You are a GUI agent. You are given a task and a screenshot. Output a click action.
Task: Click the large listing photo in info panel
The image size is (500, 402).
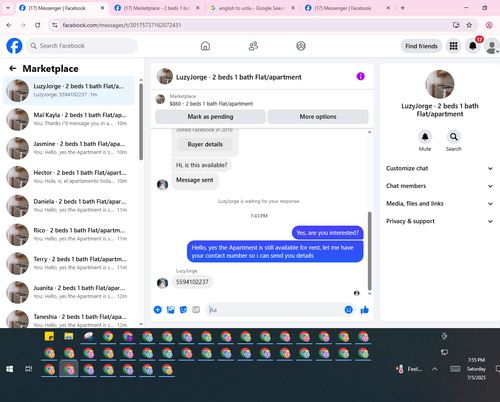pyautogui.click(x=440, y=84)
